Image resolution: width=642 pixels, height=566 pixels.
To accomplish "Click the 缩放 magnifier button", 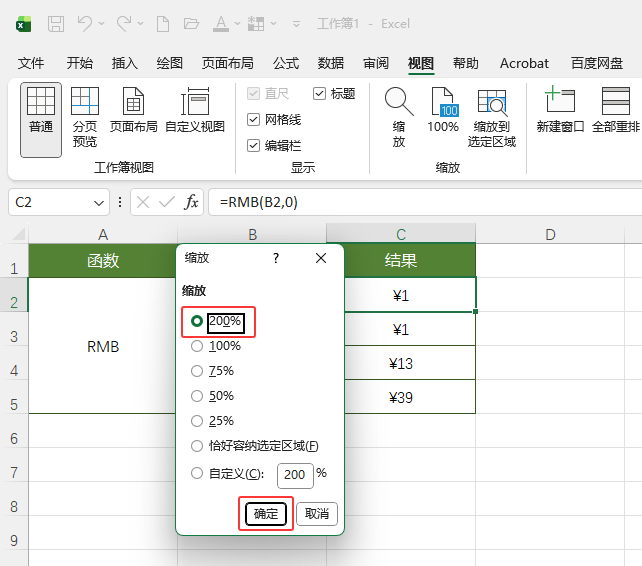I will pyautogui.click(x=399, y=118).
